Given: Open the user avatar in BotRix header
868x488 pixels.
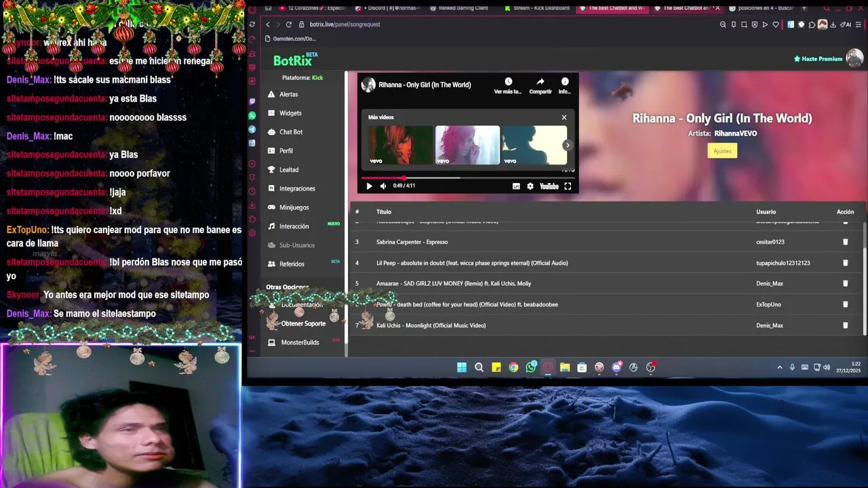Looking at the screenshot, I should (x=854, y=58).
